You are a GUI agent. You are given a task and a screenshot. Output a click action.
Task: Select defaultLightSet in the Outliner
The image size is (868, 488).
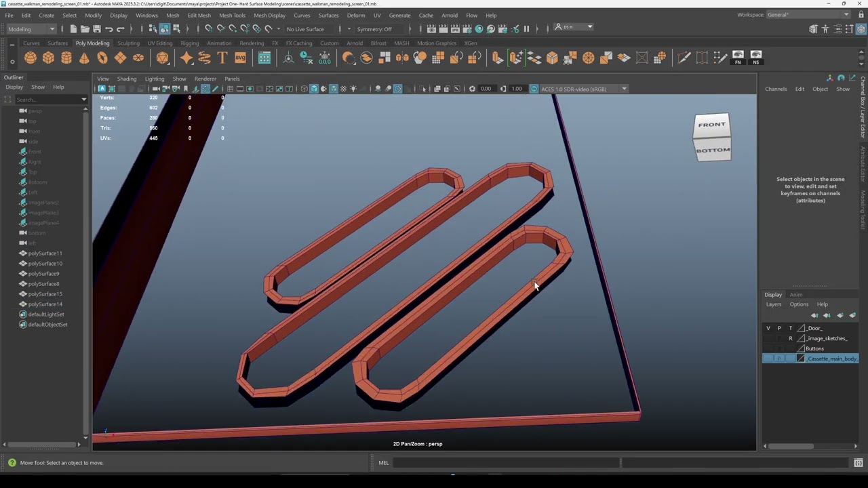pyautogui.click(x=46, y=314)
